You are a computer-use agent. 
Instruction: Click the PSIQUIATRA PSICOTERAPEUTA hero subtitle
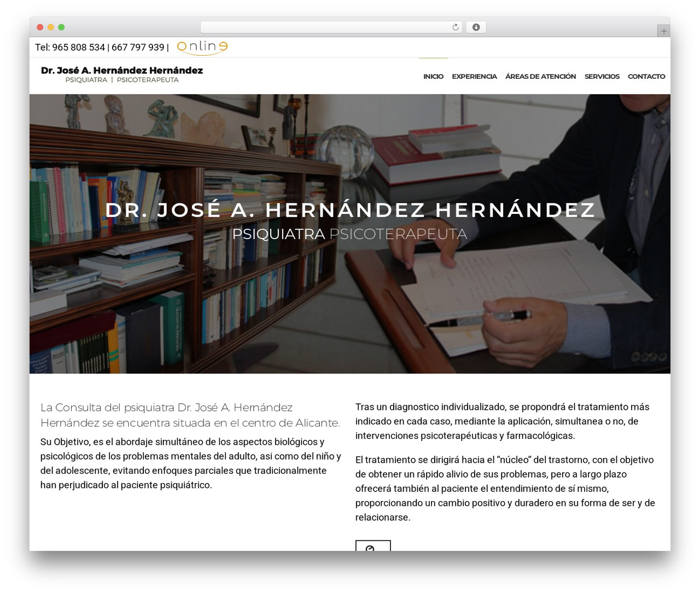[349, 234]
